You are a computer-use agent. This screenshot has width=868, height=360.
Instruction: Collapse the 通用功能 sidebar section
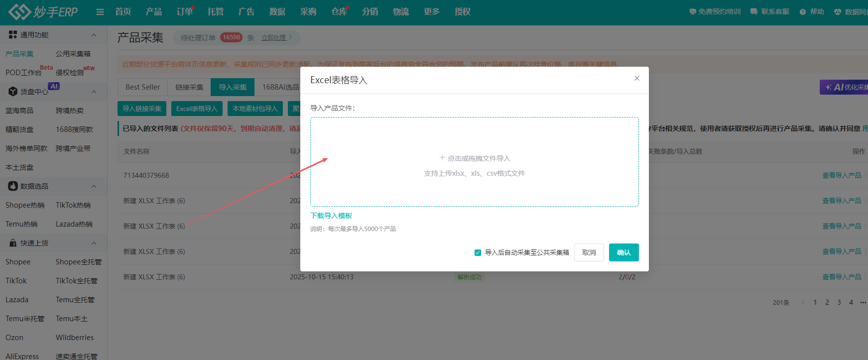click(x=94, y=35)
